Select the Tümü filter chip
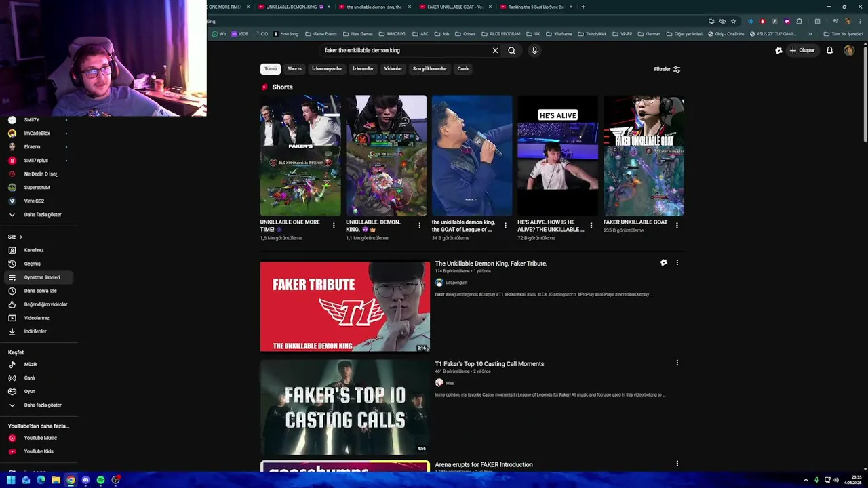This screenshot has height=488, width=868. click(x=271, y=68)
